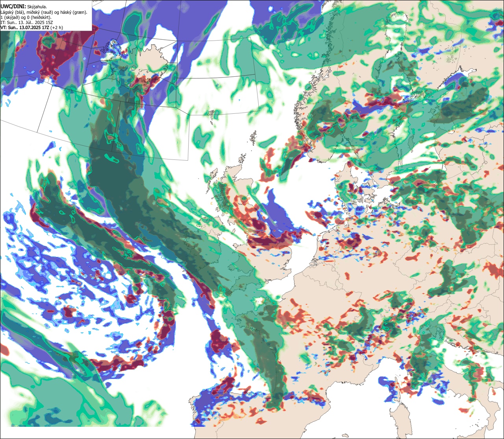504x439 pixels.
Task: Click the text "1 (skýjað) og 0 (heiðskírt)."
Action: point(26,17)
